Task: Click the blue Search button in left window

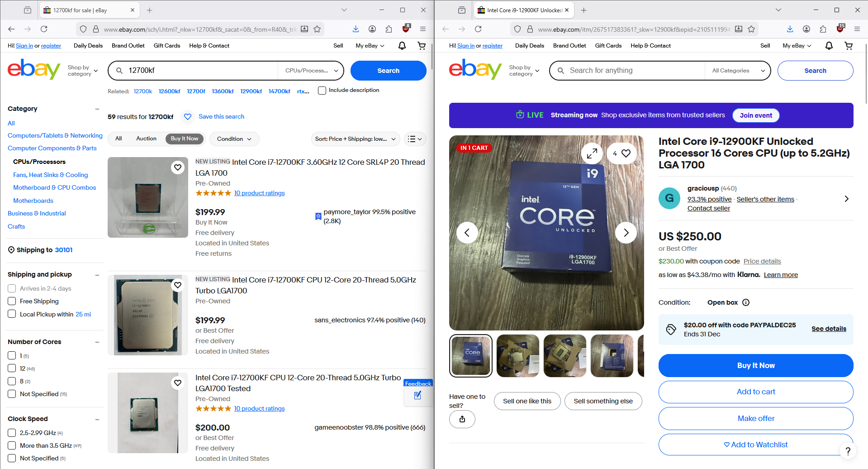Action: tap(389, 71)
